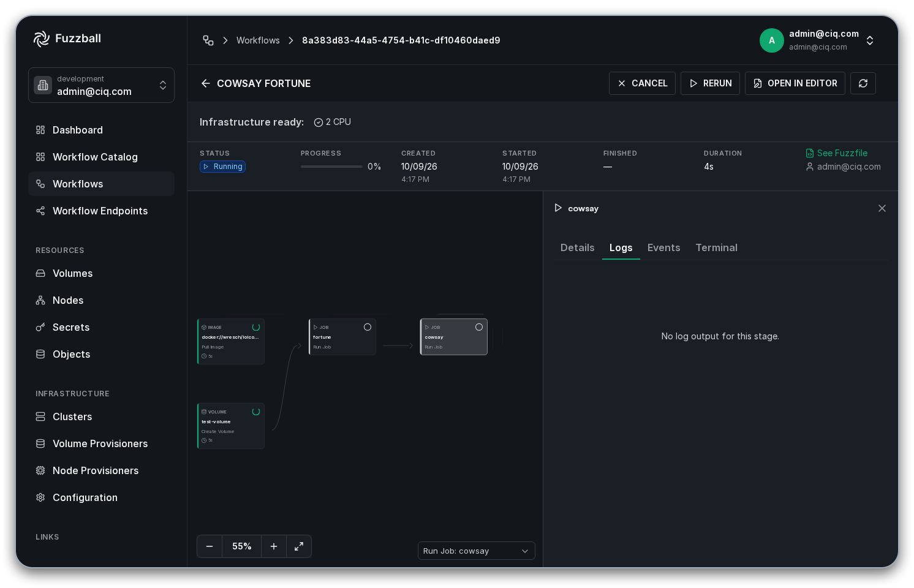Open the See Fuzzfile link
The height and width of the screenshot is (588, 914).
point(837,153)
